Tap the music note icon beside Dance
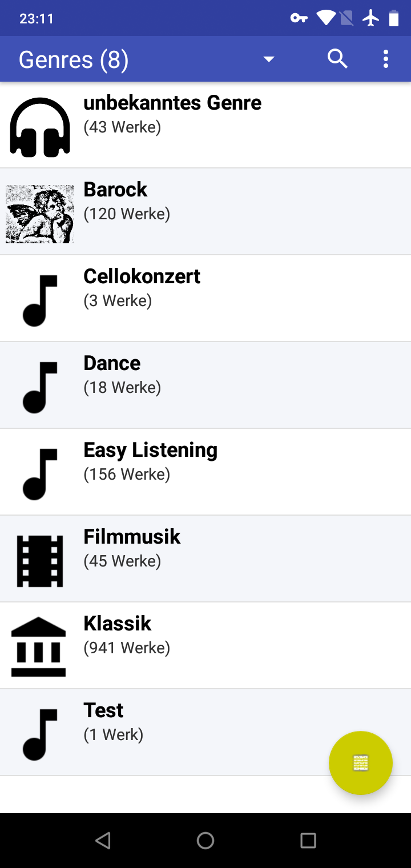The height and width of the screenshot is (868, 411). click(x=40, y=387)
